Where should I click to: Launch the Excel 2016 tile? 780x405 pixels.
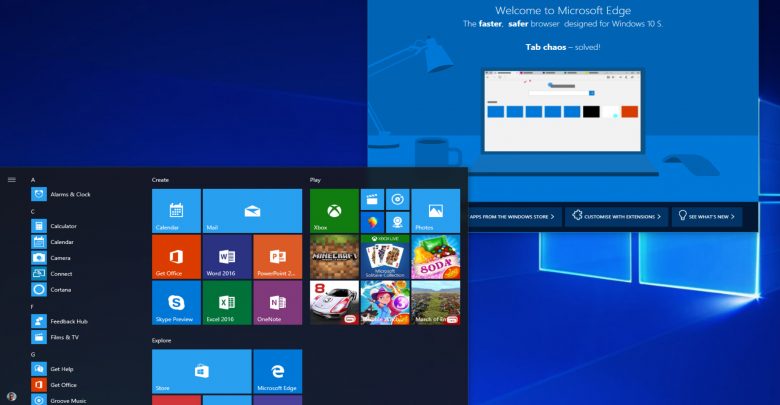pos(227,303)
